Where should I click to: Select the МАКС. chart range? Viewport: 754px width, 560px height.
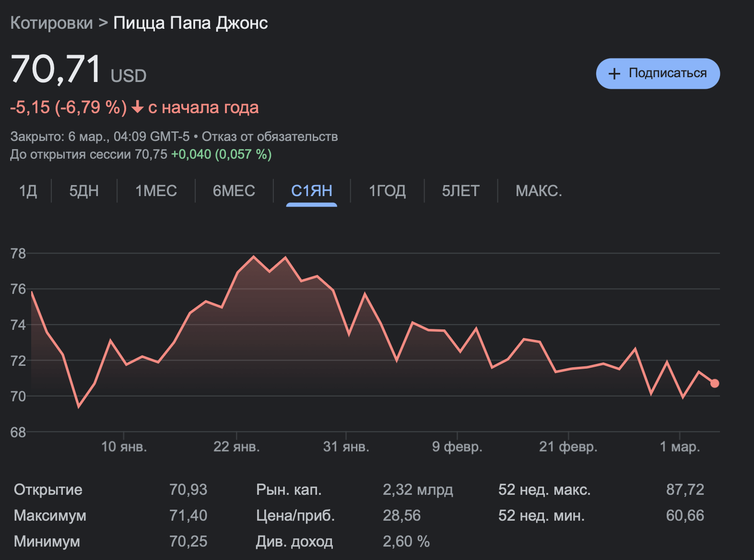coord(539,191)
